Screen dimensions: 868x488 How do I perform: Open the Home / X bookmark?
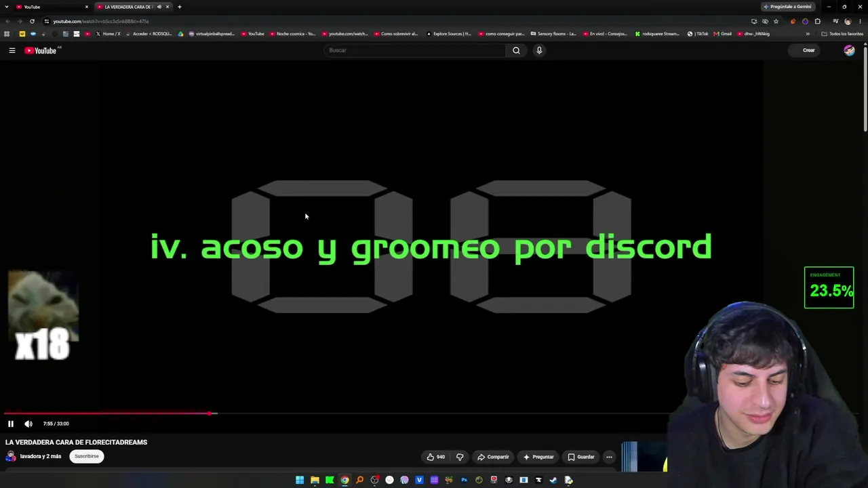108,34
